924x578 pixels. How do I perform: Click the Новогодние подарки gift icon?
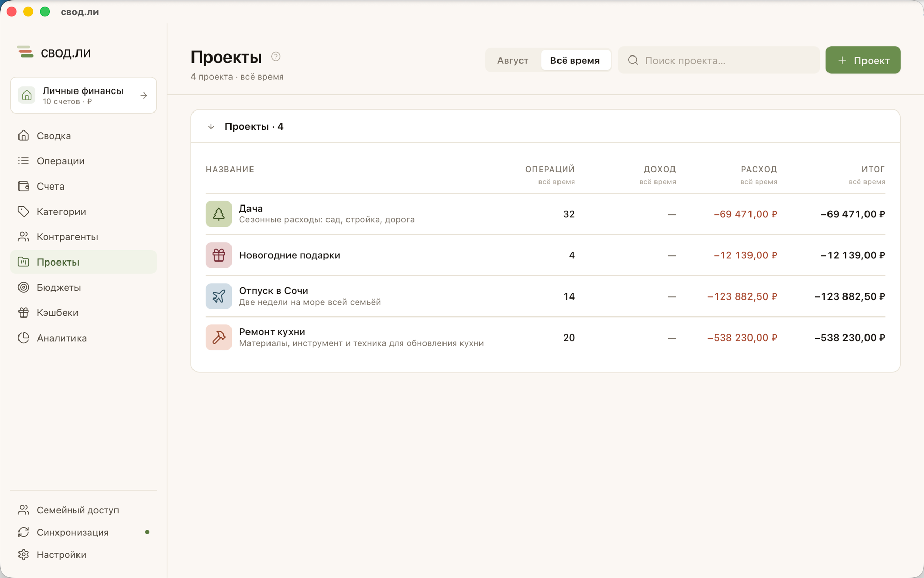click(219, 255)
